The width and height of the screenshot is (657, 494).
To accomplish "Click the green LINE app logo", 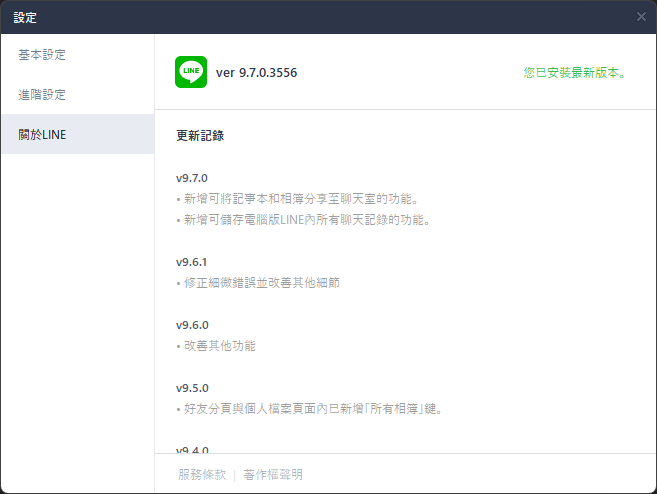I will coord(191,72).
